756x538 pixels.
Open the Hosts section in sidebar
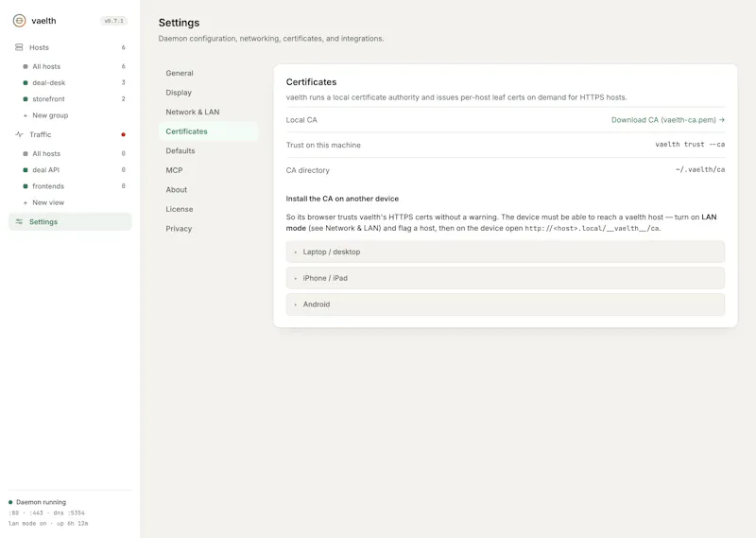70,47
